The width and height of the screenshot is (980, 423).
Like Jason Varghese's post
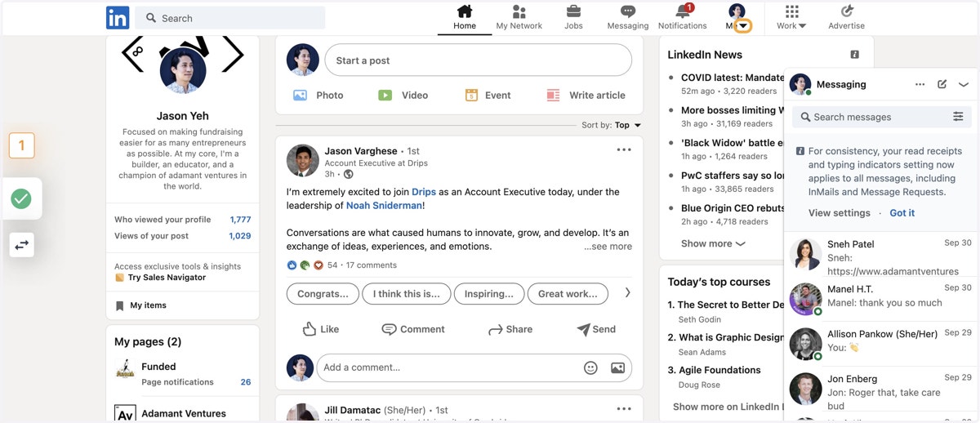tap(320, 329)
